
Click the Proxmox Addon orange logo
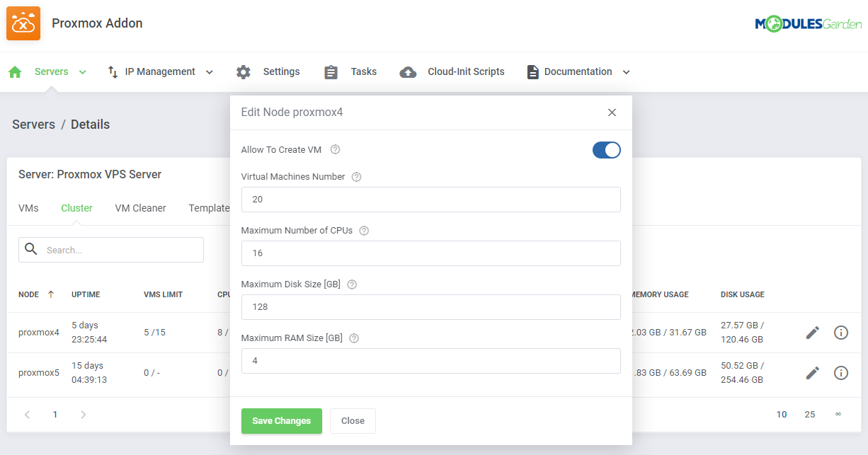tap(23, 23)
